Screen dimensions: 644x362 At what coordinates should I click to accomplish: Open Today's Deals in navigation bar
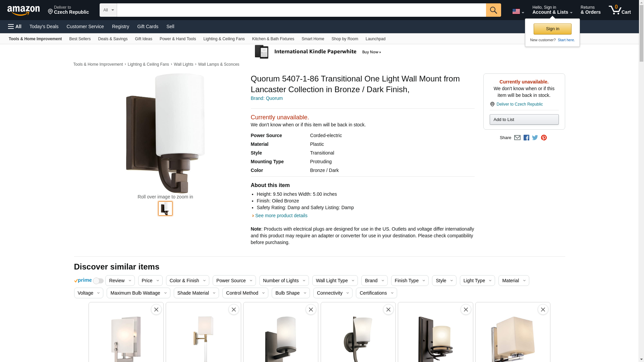pos(44,26)
